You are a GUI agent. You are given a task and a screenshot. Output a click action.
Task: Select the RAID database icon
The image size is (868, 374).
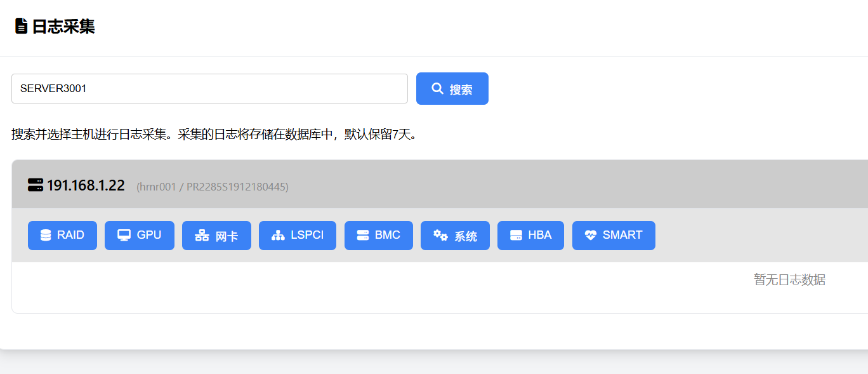coord(45,235)
